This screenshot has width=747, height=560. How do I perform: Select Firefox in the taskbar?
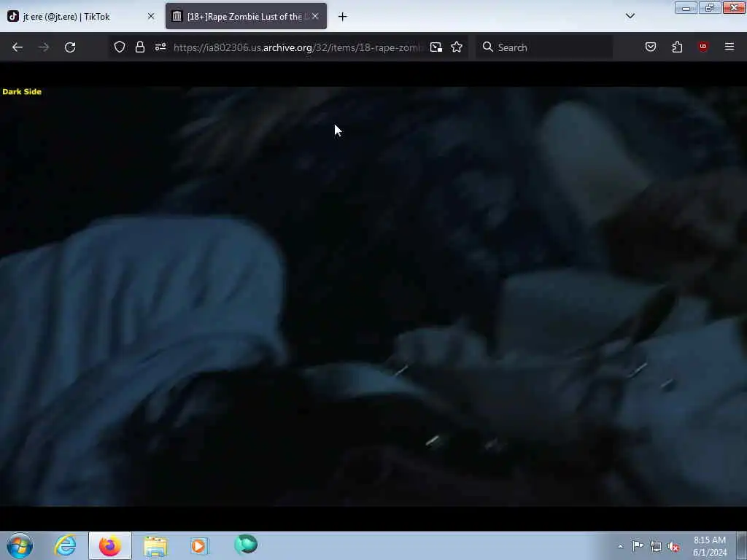109,545
